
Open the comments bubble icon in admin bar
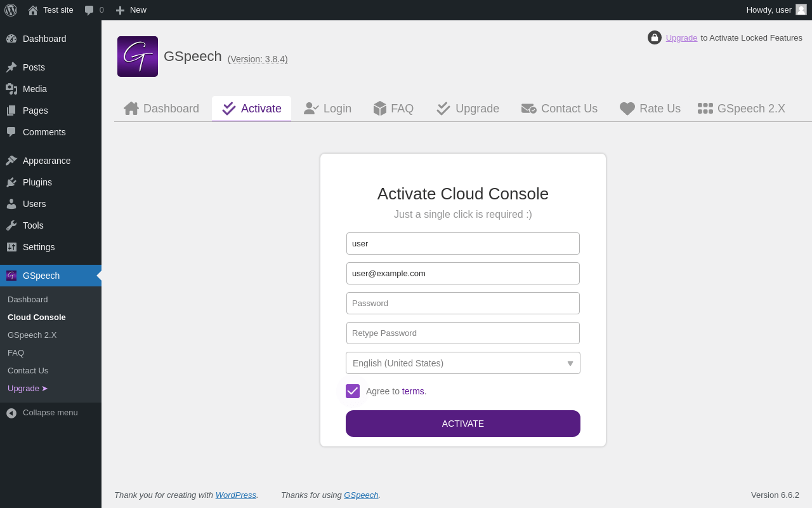(89, 10)
